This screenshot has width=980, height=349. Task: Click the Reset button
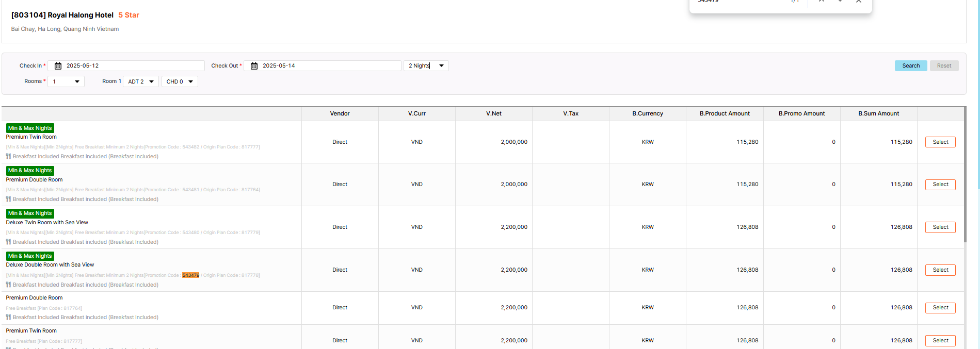[944, 66]
